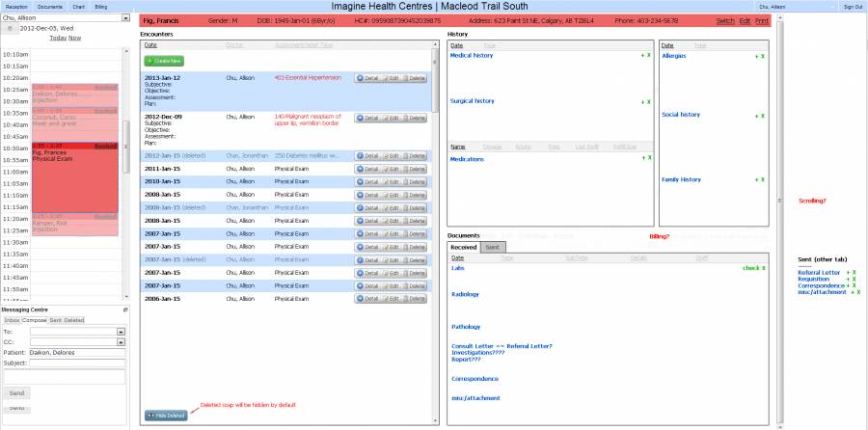Click the Subject input field
The image size is (868, 430).
[x=77, y=363]
